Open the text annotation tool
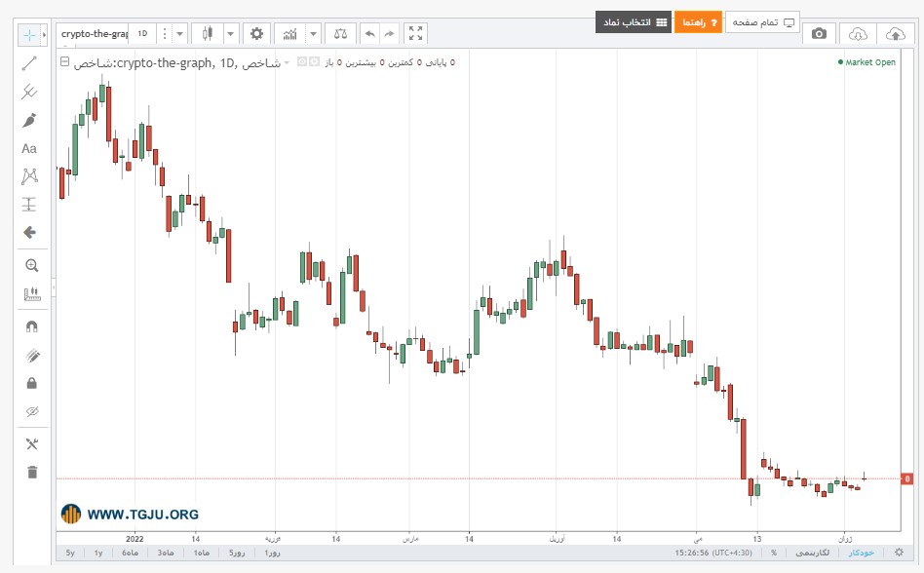Screen dimensions: 924x573 (29, 148)
